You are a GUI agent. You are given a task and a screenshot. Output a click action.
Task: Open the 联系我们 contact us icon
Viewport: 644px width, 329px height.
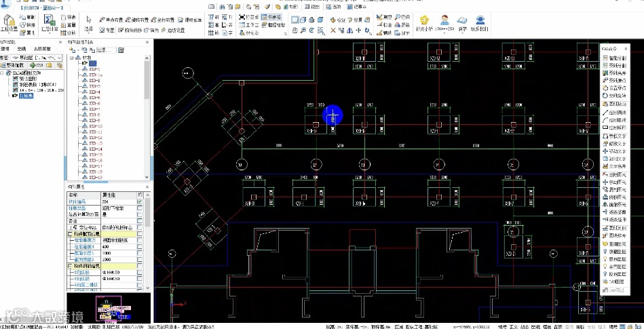coord(480,22)
